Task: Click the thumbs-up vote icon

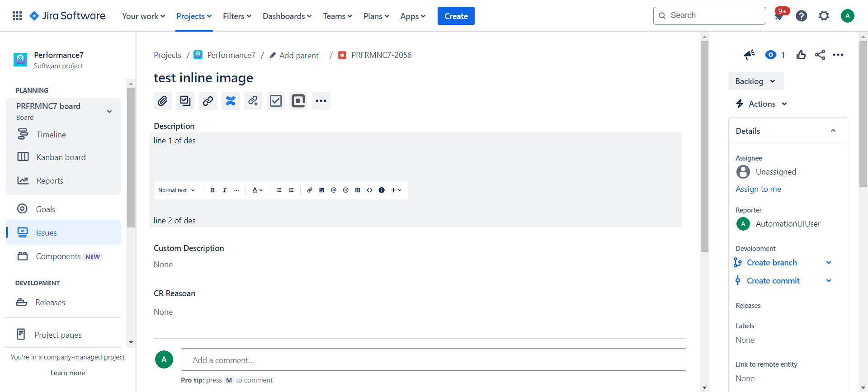Action: click(801, 55)
